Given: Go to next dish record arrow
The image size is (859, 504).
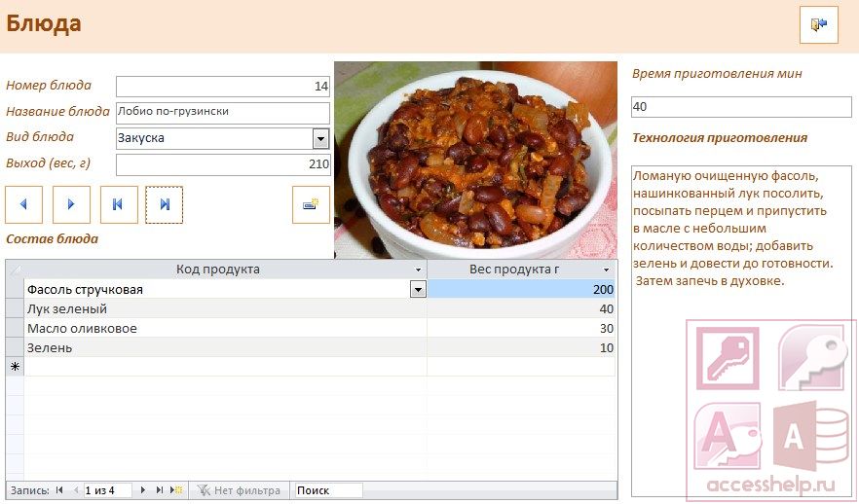Looking at the screenshot, I should 71,204.
